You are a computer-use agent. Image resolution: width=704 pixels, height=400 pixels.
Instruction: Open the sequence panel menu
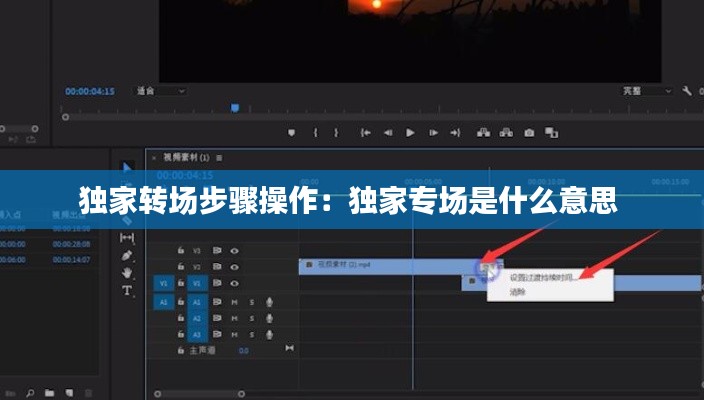pyautogui.click(x=219, y=158)
